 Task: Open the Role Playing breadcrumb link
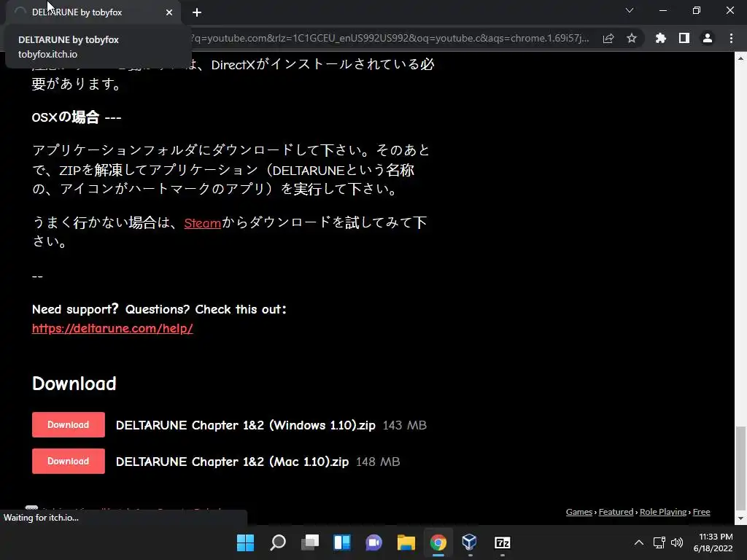tap(662, 512)
